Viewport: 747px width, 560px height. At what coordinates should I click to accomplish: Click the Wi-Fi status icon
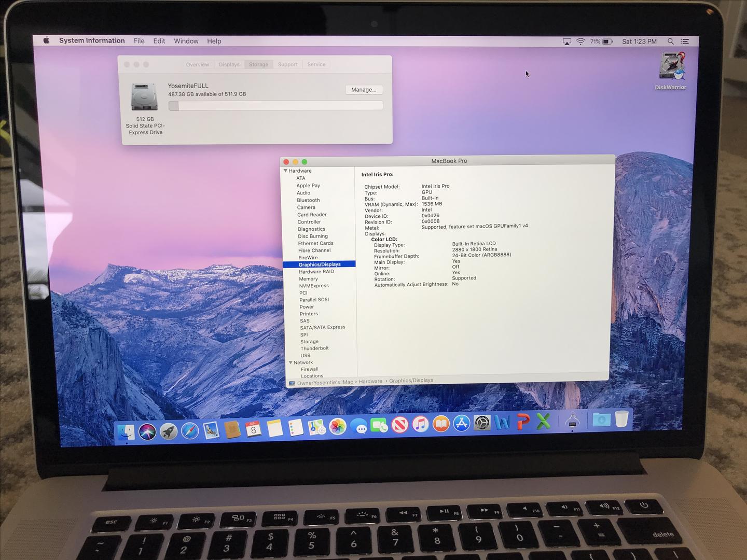coord(581,41)
